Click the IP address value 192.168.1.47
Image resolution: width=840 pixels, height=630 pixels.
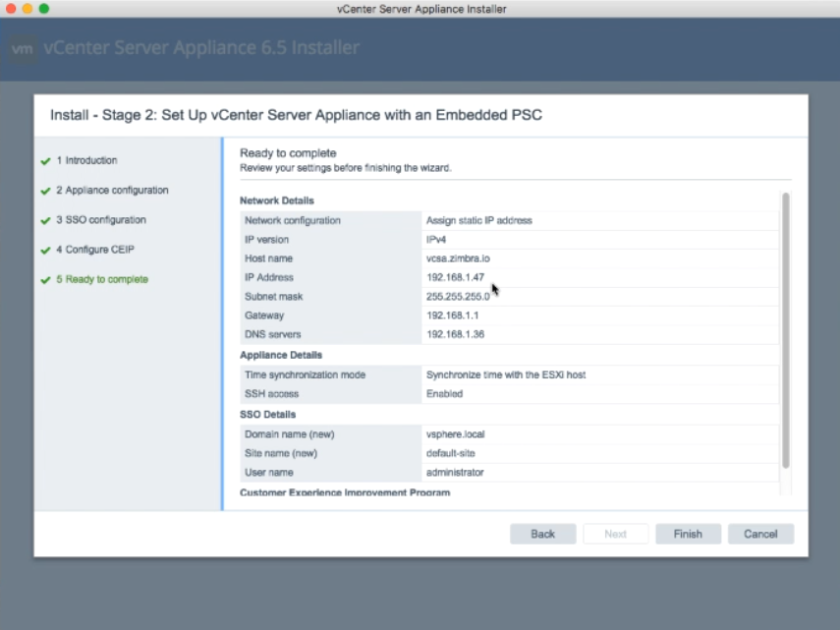tap(455, 277)
